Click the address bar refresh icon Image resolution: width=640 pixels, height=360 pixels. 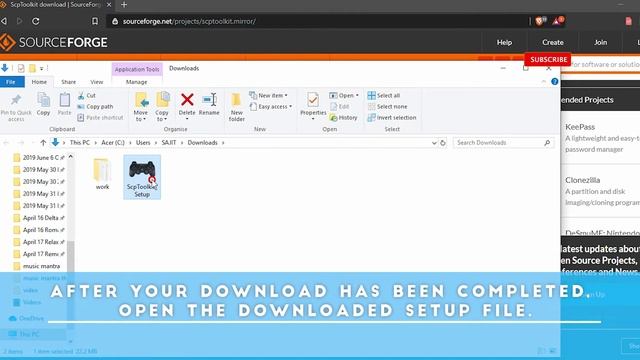tap(443, 143)
